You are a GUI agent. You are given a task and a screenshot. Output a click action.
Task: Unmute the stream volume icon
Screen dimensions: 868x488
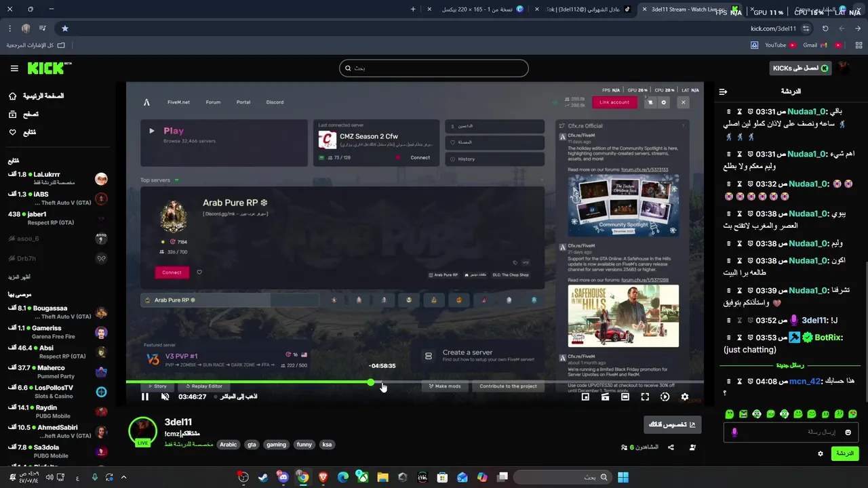pyautogui.click(x=165, y=396)
